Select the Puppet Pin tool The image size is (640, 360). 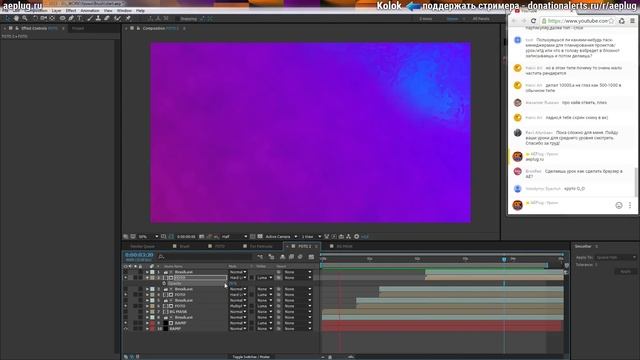128,18
